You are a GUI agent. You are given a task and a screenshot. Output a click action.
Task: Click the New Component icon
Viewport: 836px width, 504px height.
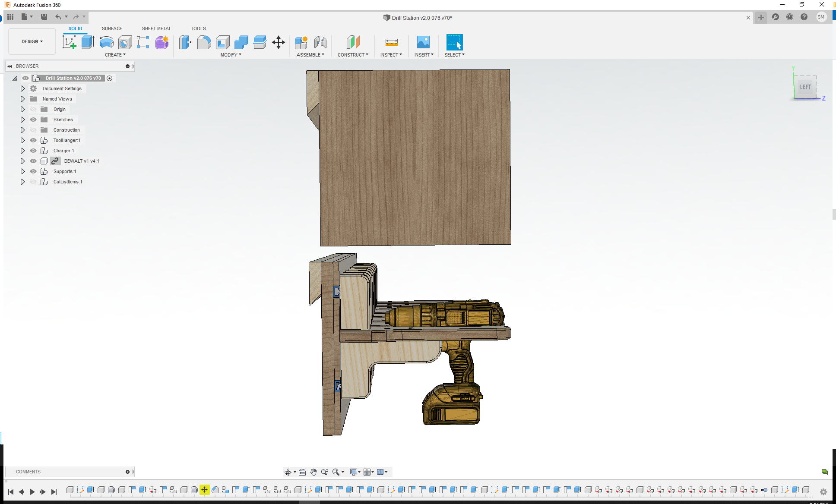coord(301,42)
